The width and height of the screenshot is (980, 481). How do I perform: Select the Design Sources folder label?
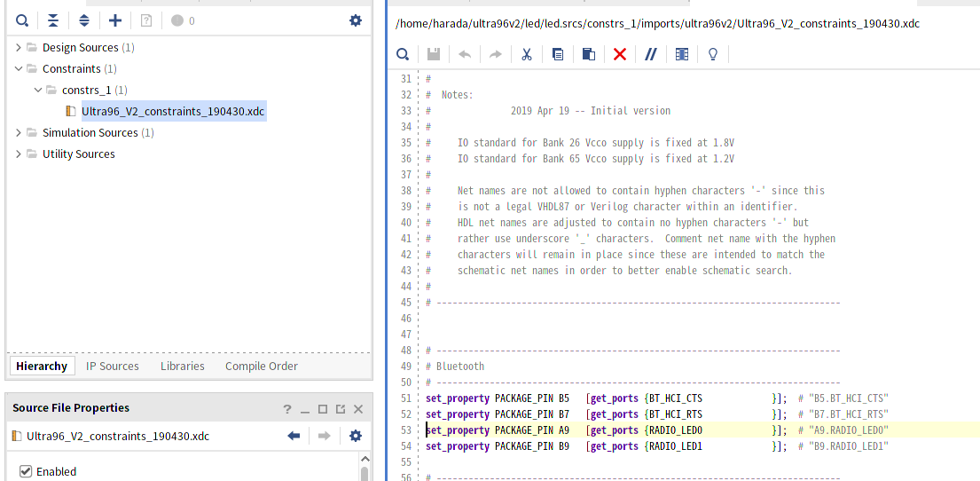click(80, 48)
